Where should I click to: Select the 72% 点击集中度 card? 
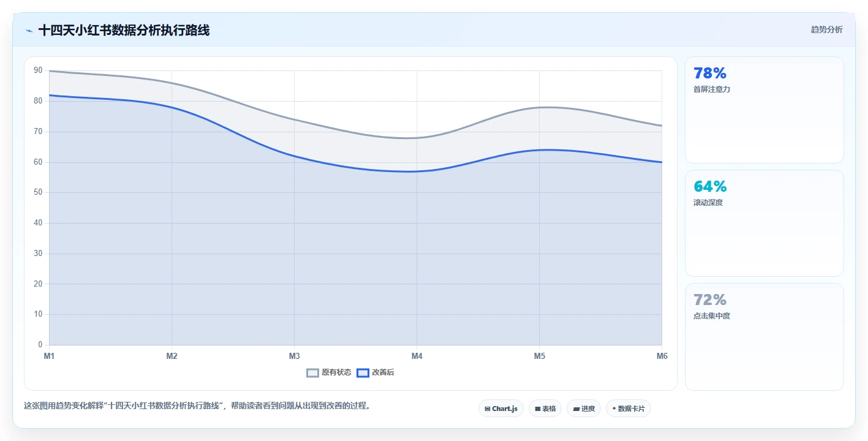click(x=764, y=336)
